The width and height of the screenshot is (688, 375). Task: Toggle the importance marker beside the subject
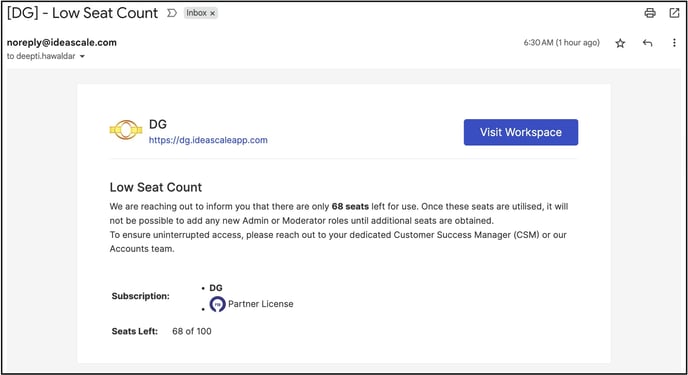point(172,13)
